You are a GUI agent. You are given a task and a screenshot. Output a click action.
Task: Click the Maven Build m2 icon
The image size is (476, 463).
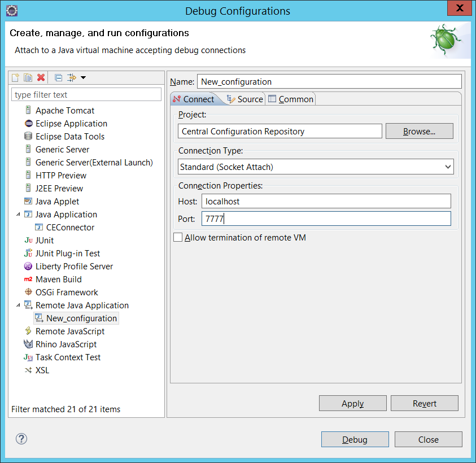28,279
